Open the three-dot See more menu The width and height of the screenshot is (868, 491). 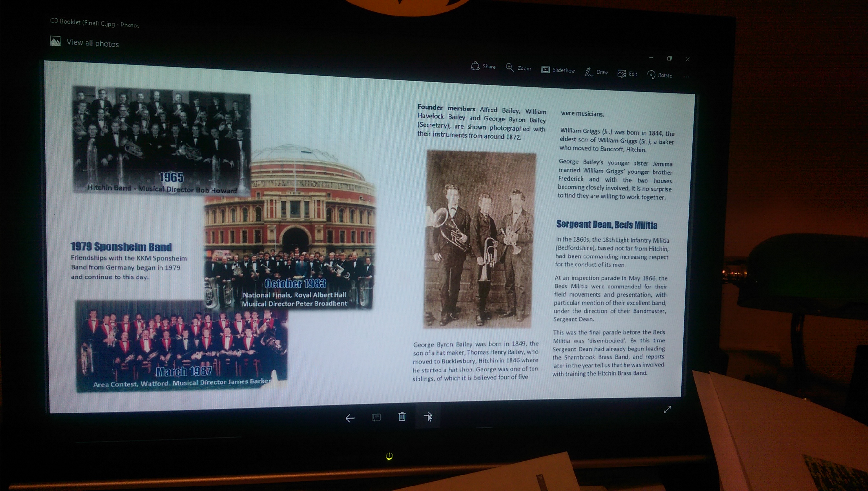tap(686, 77)
